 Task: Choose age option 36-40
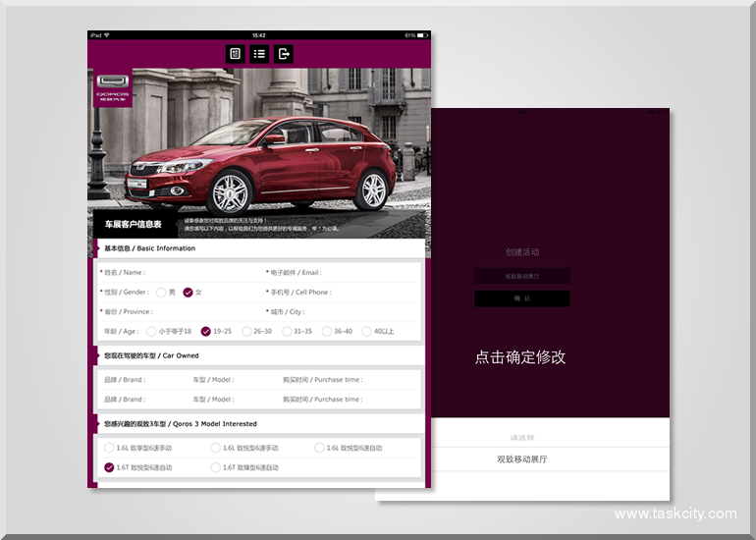327,331
